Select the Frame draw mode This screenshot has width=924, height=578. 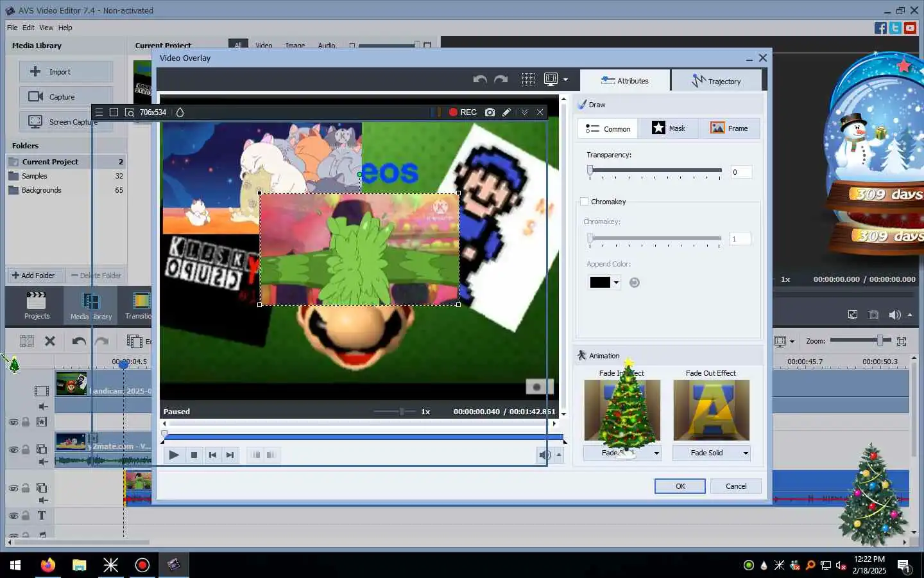pyautogui.click(x=729, y=128)
